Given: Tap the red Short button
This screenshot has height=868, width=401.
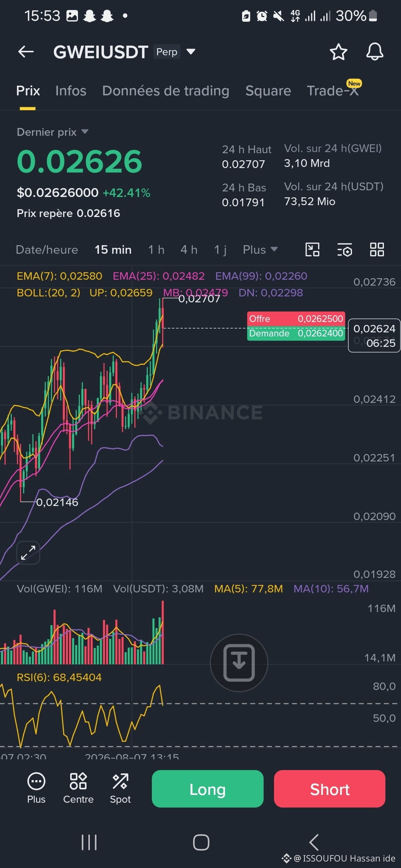Looking at the screenshot, I should coord(330,789).
